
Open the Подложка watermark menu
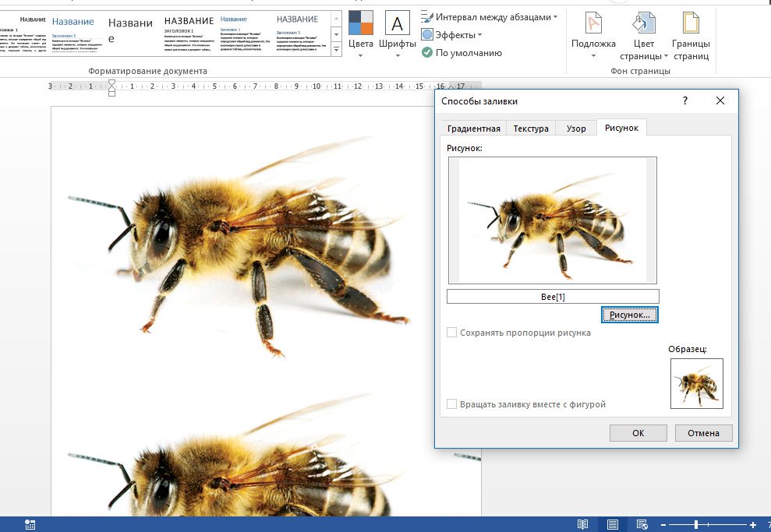click(593, 34)
